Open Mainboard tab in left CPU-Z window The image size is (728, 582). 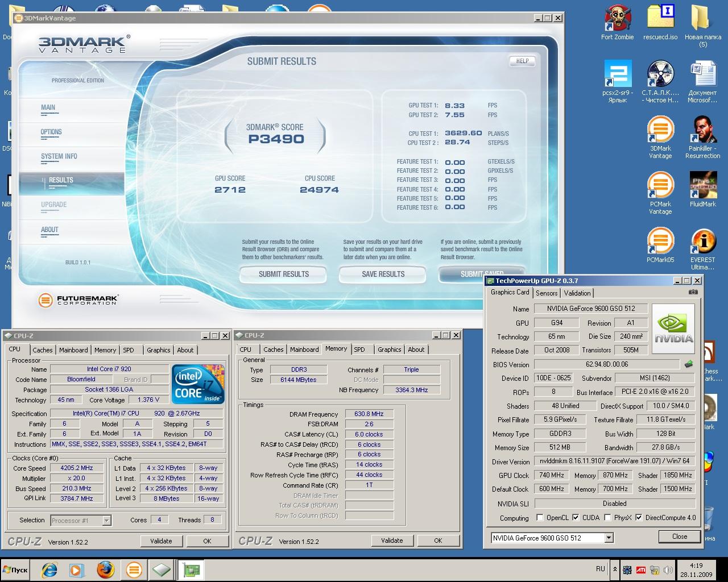[x=73, y=350]
